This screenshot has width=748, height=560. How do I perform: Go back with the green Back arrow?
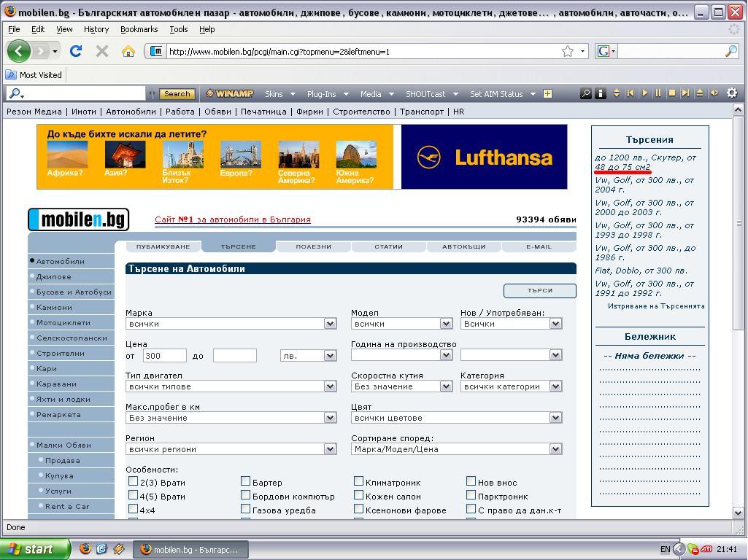tap(19, 51)
